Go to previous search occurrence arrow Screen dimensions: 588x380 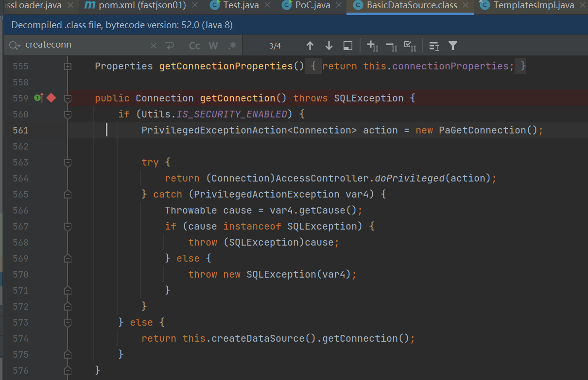[x=310, y=46]
